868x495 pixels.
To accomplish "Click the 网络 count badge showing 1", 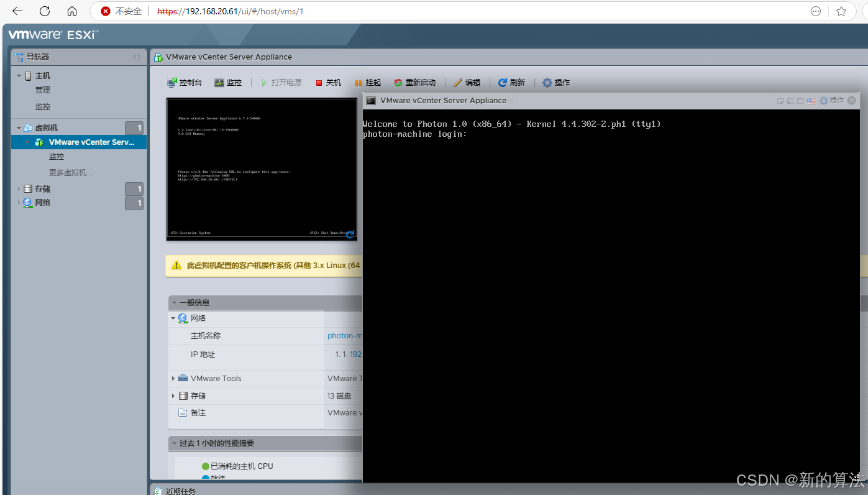I will pyautogui.click(x=134, y=203).
